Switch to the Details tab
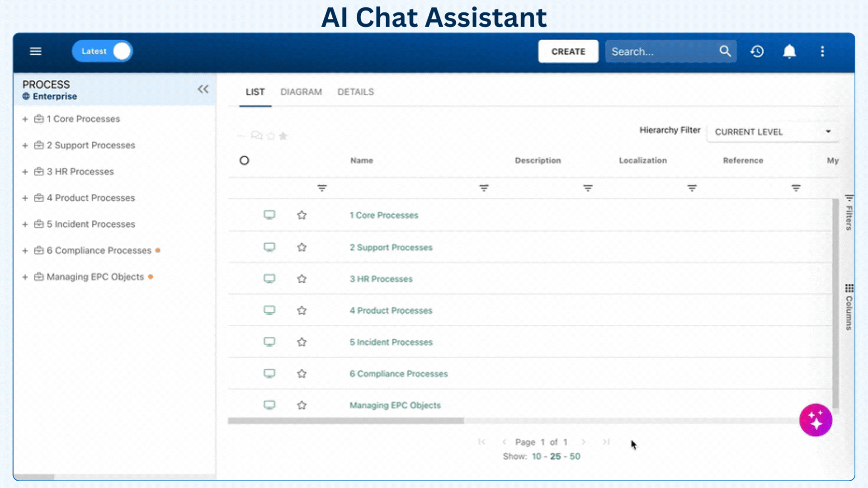The width and height of the screenshot is (868, 488). tap(355, 92)
